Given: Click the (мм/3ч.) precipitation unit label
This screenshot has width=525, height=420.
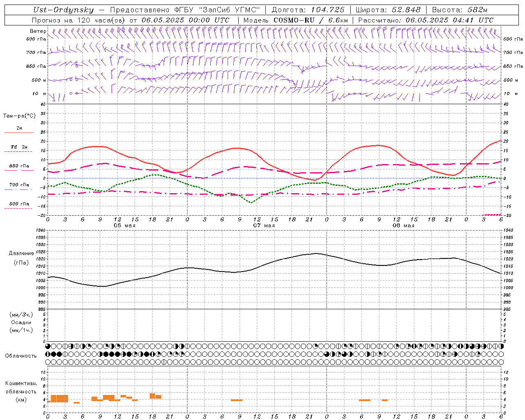Looking at the screenshot, I should [21, 315].
